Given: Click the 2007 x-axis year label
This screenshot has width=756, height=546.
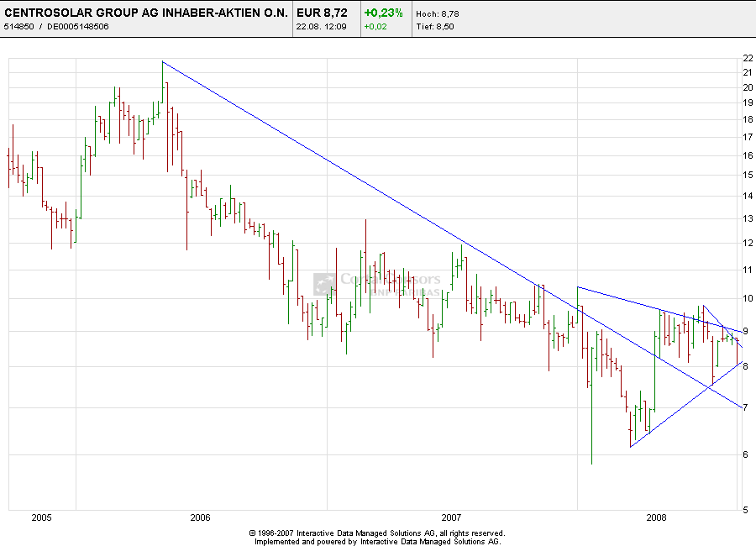Looking at the screenshot, I should click(451, 517).
